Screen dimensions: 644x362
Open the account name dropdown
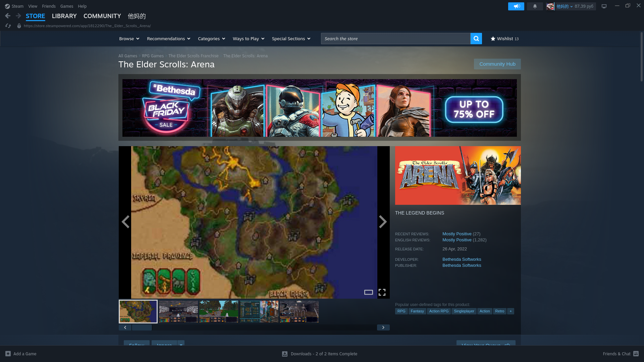(565, 6)
